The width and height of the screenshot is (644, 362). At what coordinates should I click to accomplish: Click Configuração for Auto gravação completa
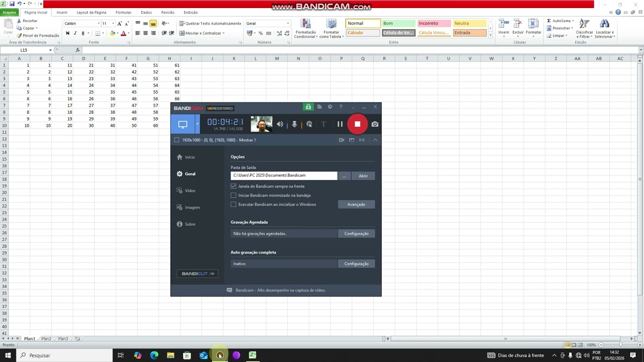[x=356, y=263]
